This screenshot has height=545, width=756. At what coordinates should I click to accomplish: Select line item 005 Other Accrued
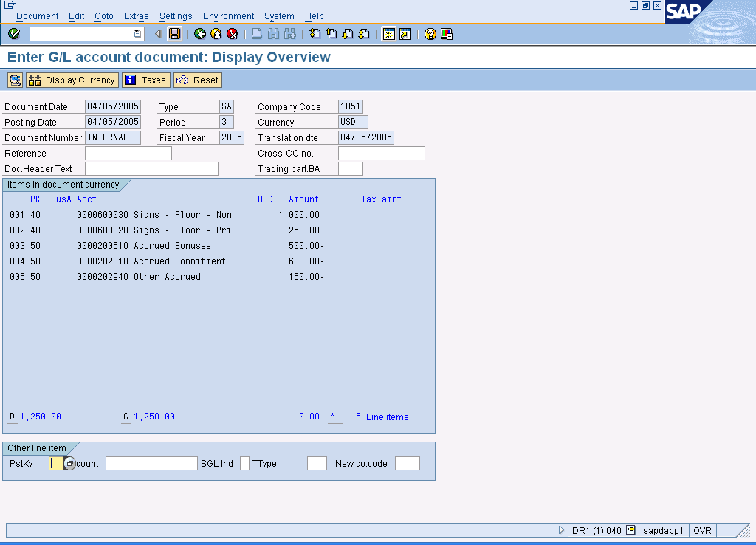[x=166, y=276]
